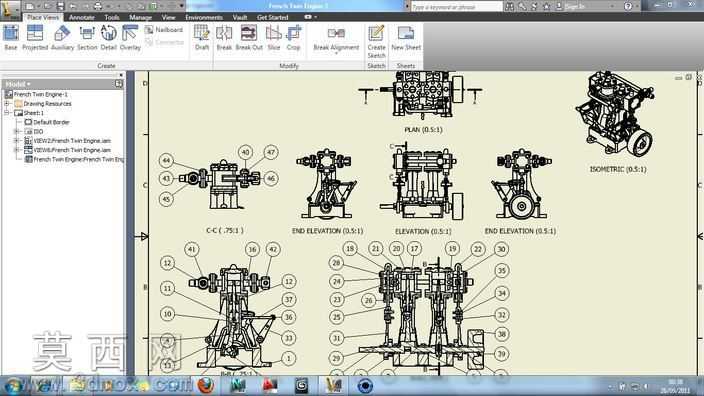Click the Sign In link
Viewport: 704px width, 396px height.
coord(575,6)
